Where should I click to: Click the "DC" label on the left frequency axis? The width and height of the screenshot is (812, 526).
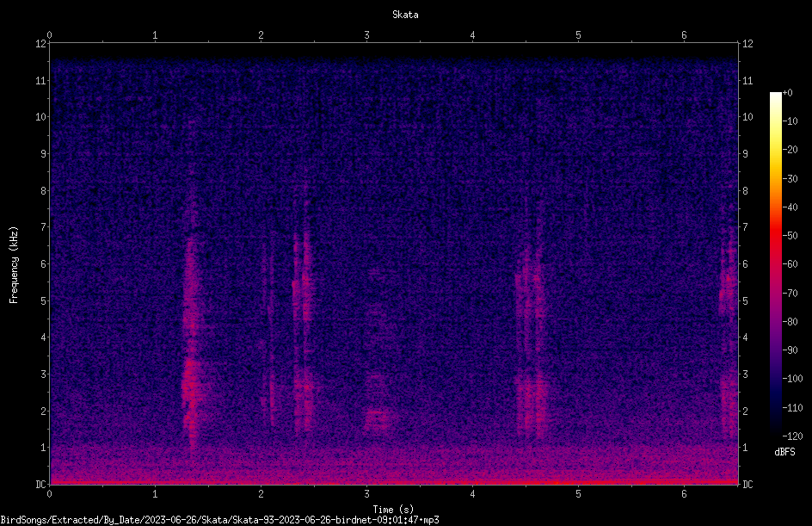pyautogui.click(x=40, y=485)
